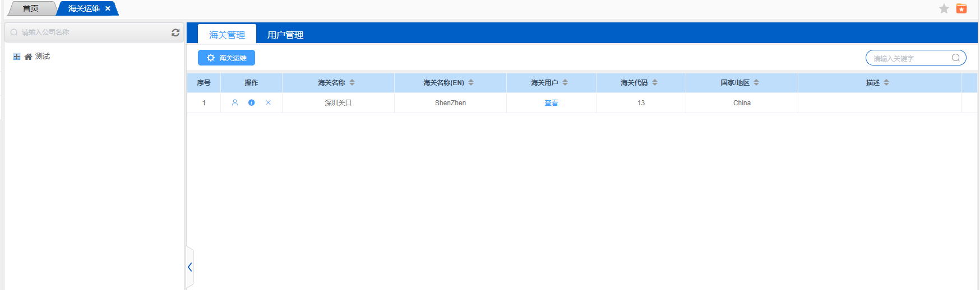
Task: Click the gray star favorite icon
Action: pyautogui.click(x=944, y=8)
